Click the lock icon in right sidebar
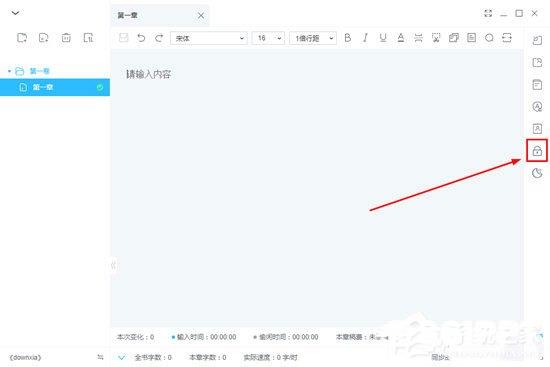Viewport: 550px width, 367px height. click(x=537, y=151)
